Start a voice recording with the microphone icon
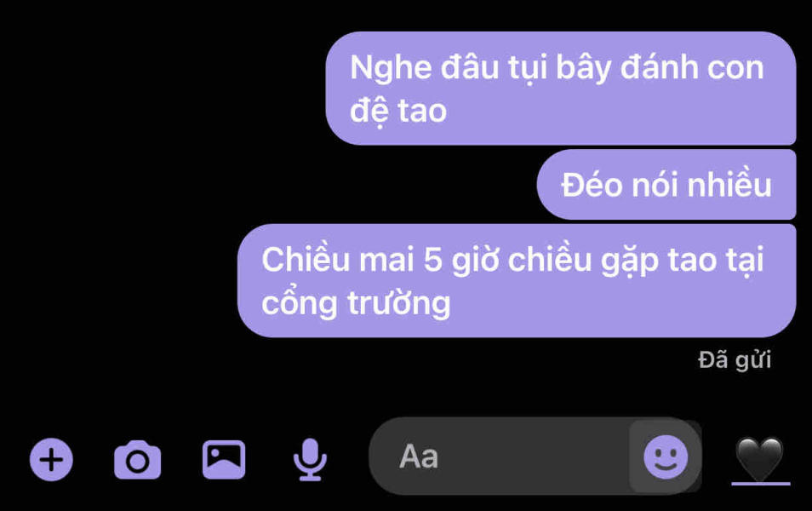This screenshot has height=511, width=812. pos(310,460)
